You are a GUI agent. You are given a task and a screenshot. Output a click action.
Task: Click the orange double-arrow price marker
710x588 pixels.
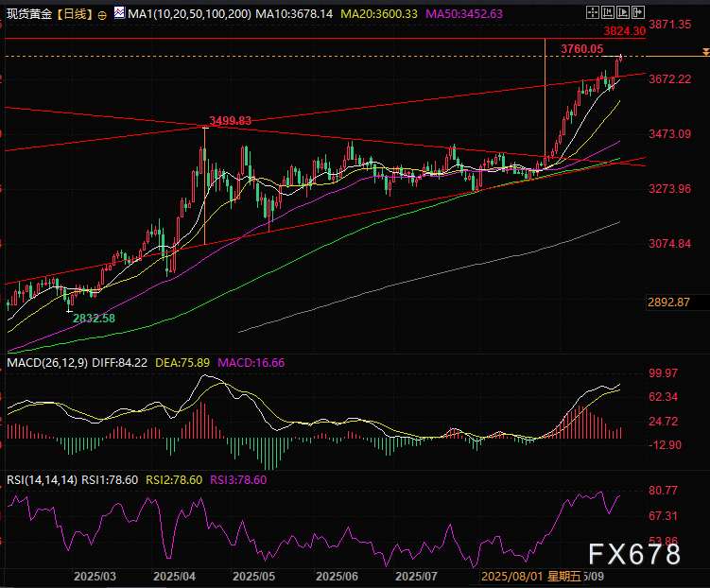[704, 61]
